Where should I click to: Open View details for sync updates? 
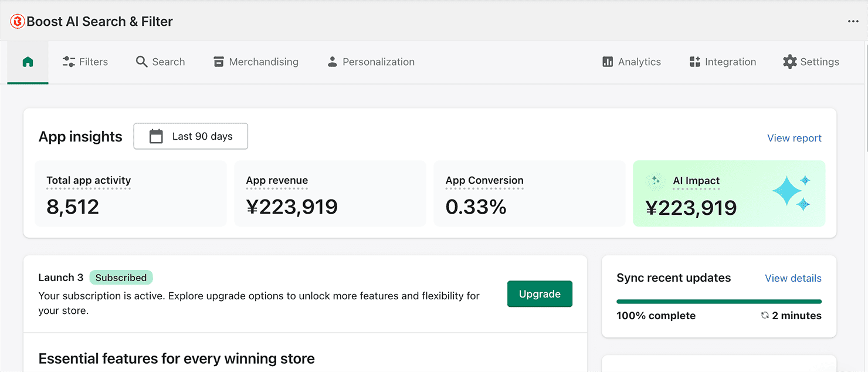click(793, 278)
